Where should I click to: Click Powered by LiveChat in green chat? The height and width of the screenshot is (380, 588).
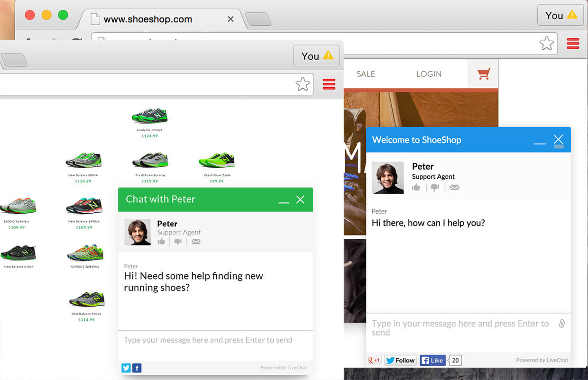click(x=284, y=368)
